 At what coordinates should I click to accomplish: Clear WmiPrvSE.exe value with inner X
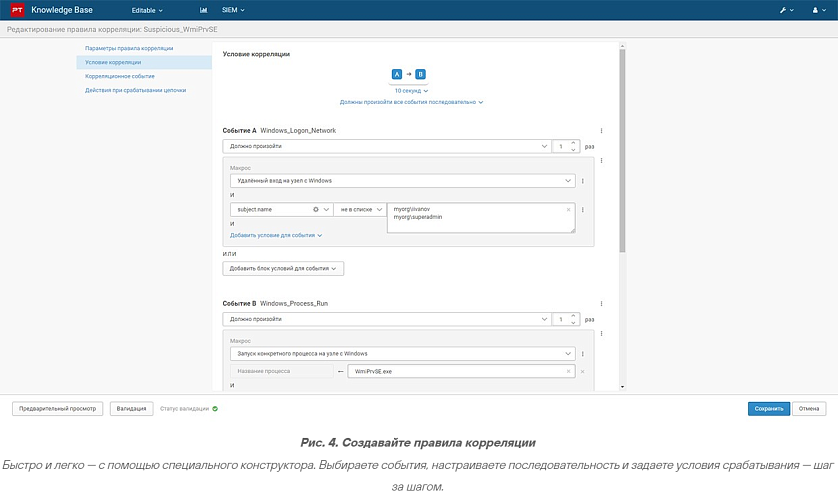click(568, 371)
